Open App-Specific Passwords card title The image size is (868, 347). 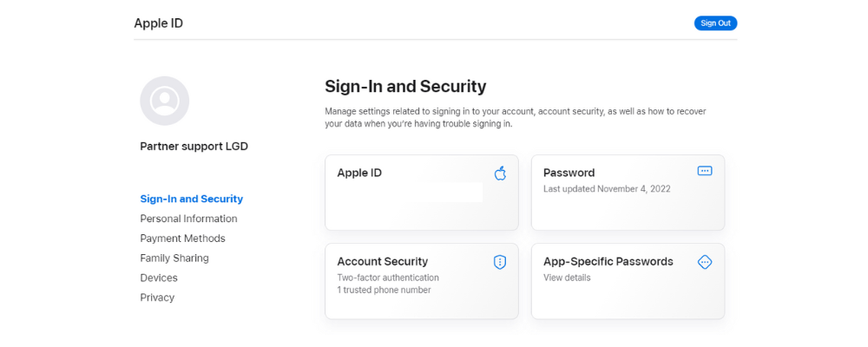(608, 261)
